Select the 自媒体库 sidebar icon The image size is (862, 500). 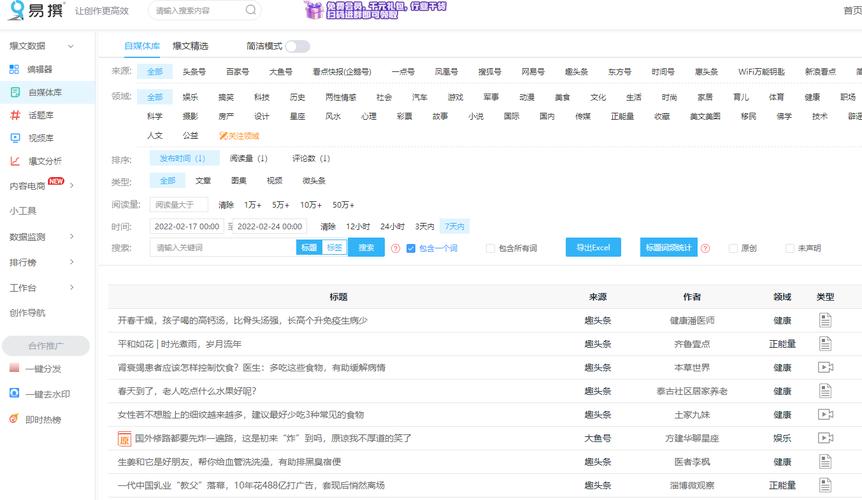click(15, 92)
